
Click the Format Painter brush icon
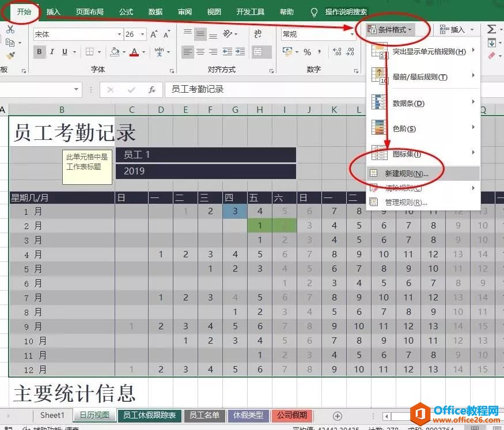(10, 56)
